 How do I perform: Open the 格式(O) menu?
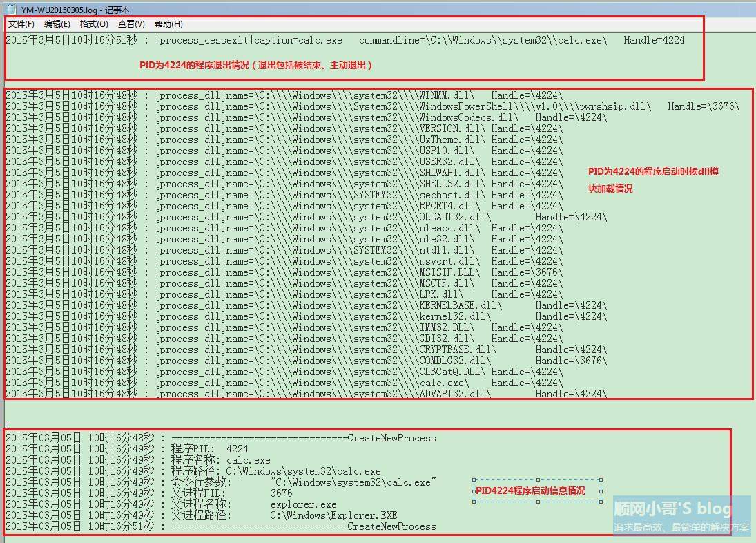(95, 23)
